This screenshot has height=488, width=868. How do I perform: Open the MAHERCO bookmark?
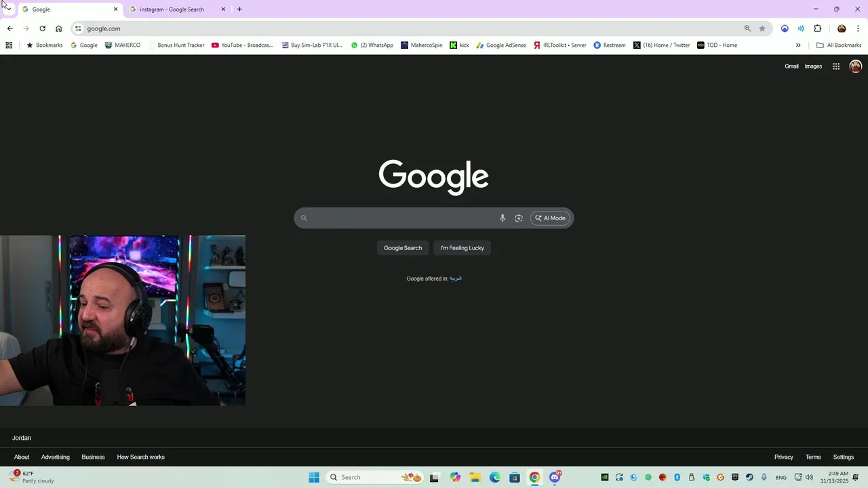123,45
